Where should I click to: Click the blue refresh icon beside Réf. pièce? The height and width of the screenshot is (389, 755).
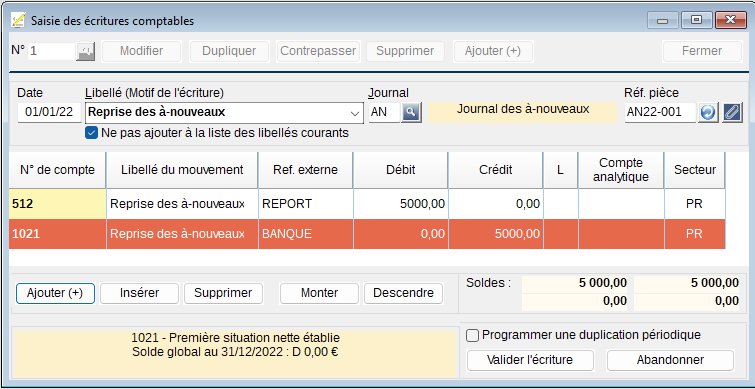point(708,113)
